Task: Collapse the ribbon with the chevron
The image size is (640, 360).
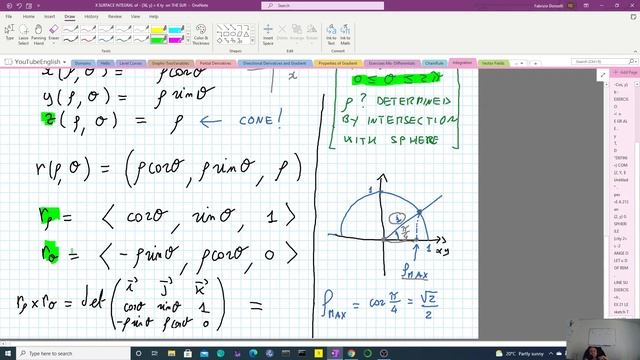Action: click(x=635, y=51)
